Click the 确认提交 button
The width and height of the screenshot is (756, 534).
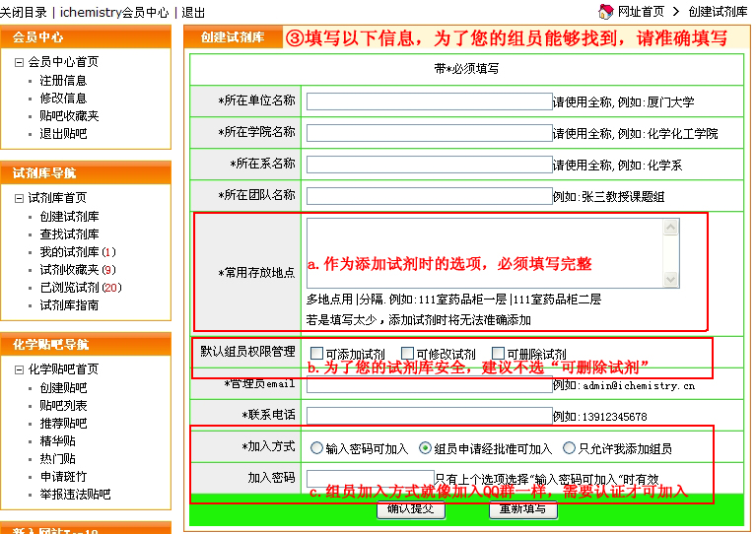click(x=411, y=509)
